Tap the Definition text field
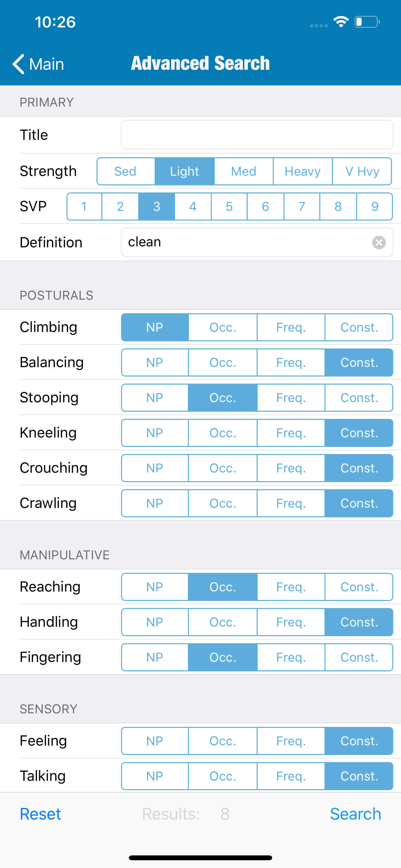This screenshot has height=868, width=401. (246, 242)
